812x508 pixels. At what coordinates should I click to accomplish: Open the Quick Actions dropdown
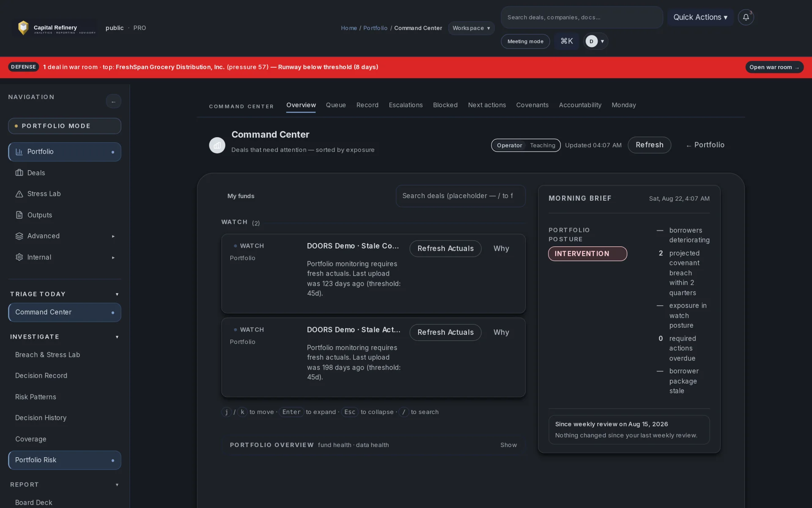click(x=700, y=17)
